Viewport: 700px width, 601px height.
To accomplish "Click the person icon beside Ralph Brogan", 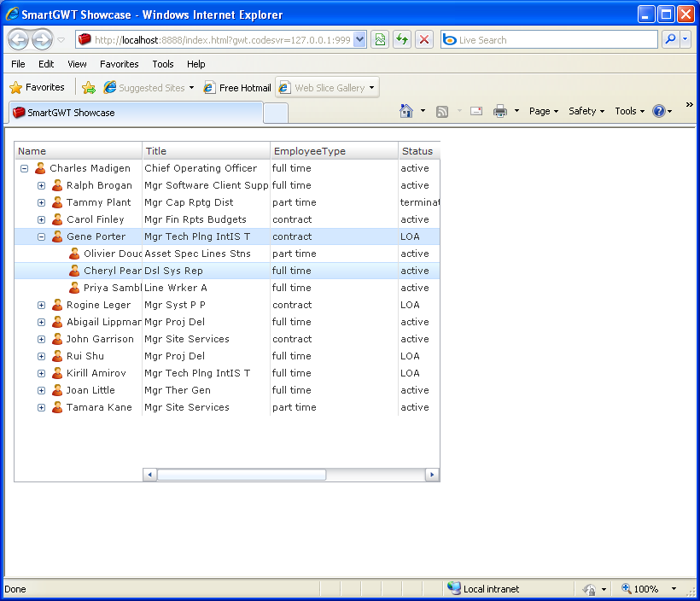I will point(57,185).
